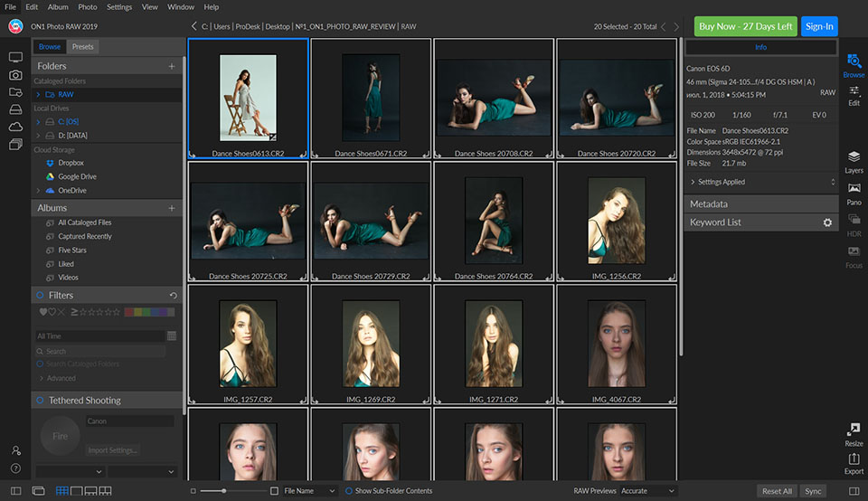Open the File Name sort dropdown
The height and width of the screenshot is (501, 868).
[309, 490]
